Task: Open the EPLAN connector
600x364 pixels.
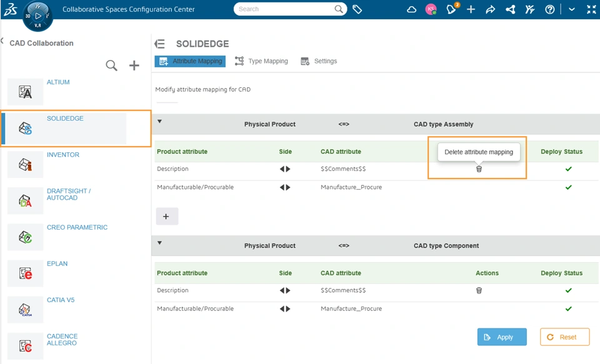Action: click(x=57, y=264)
